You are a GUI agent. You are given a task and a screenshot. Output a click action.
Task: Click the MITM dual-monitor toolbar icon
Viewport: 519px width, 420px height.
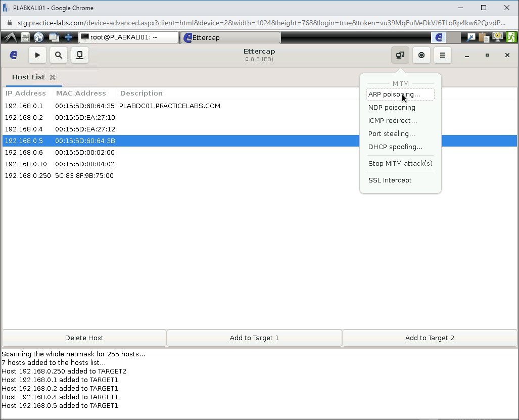coord(400,55)
